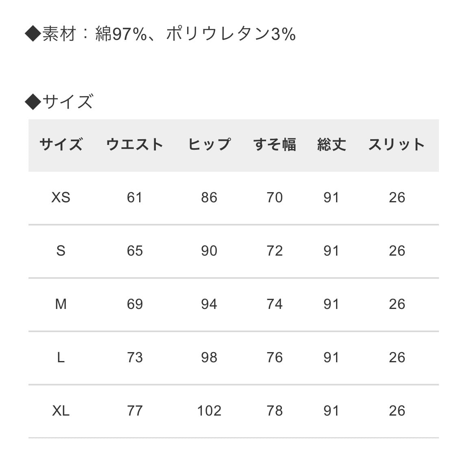Click the XL size row label

[61, 411]
